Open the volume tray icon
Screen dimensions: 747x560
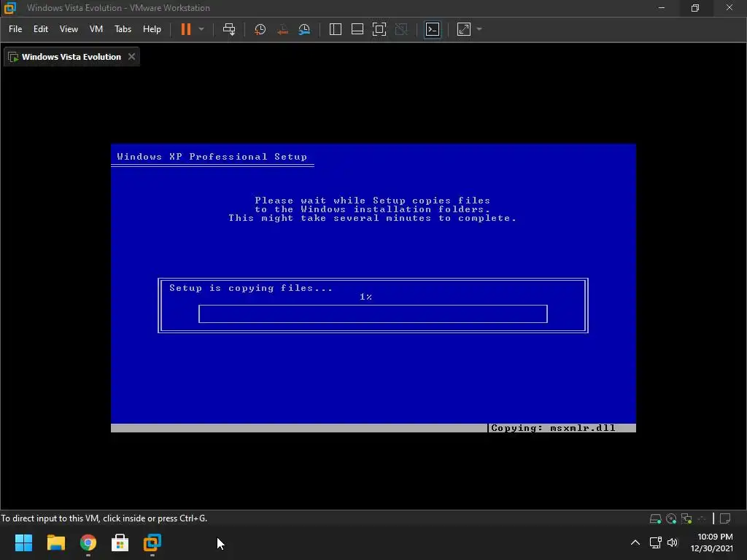tap(672, 542)
